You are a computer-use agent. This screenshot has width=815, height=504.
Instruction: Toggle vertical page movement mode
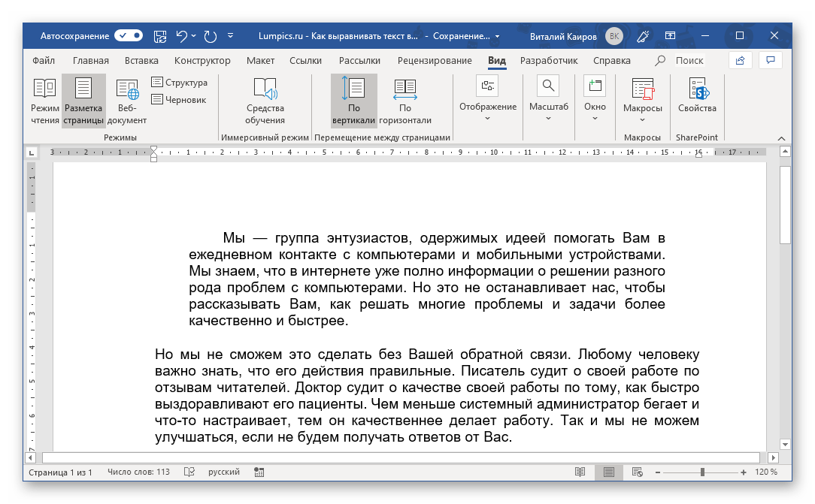click(354, 101)
